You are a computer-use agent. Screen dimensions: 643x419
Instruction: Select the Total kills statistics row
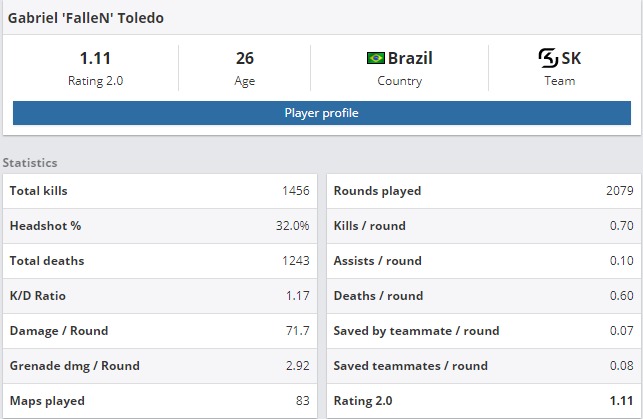[160, 191]
